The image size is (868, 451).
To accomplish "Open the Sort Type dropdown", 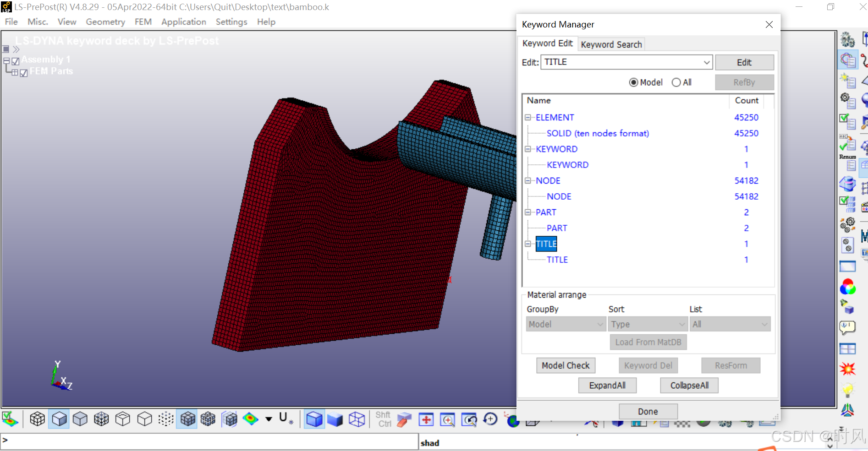I will (x=648, y=324).
